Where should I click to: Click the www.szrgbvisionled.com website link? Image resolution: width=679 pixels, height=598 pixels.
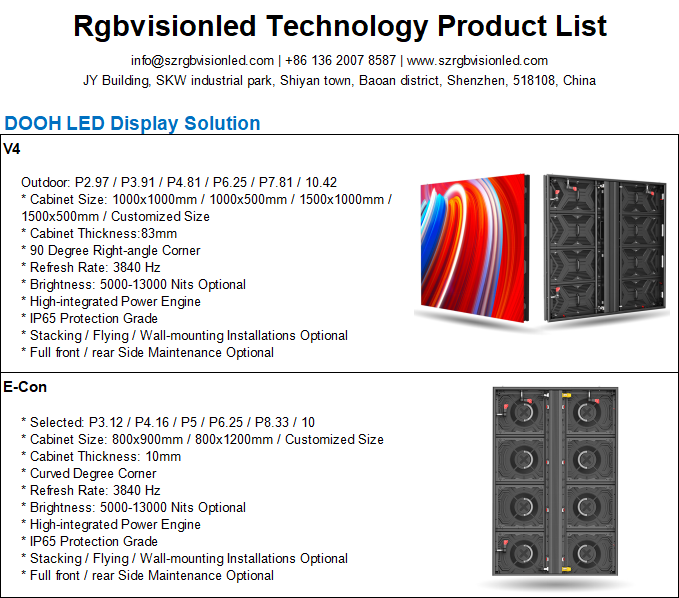tap(477, 61)
